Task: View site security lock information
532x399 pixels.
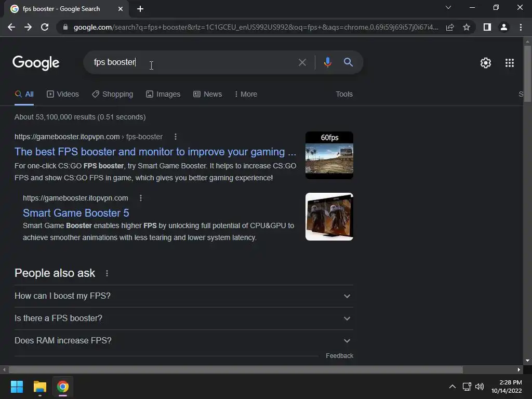Action: pos(65,27)
